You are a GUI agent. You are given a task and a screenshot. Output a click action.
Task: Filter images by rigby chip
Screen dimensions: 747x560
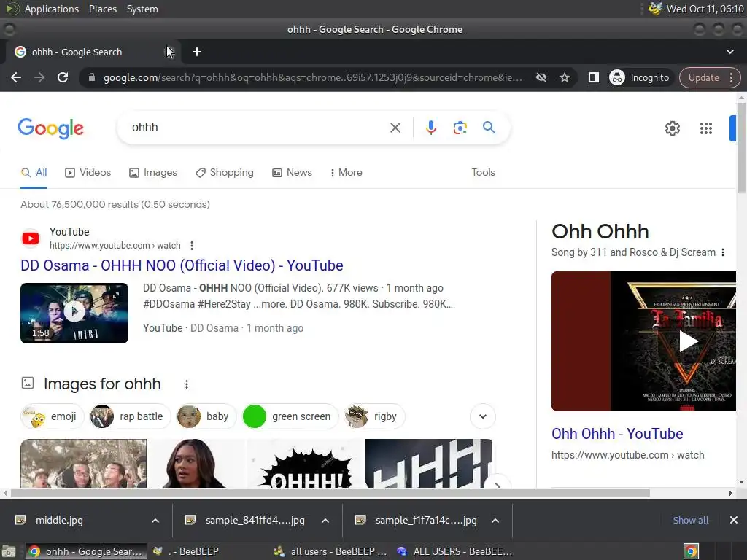[374, 416]
